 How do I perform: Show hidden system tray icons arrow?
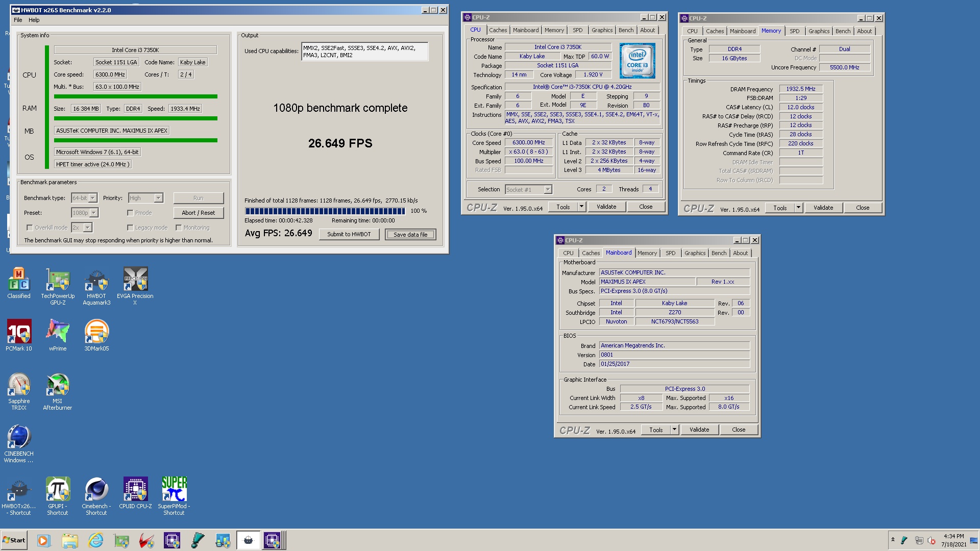pos(893,540)
